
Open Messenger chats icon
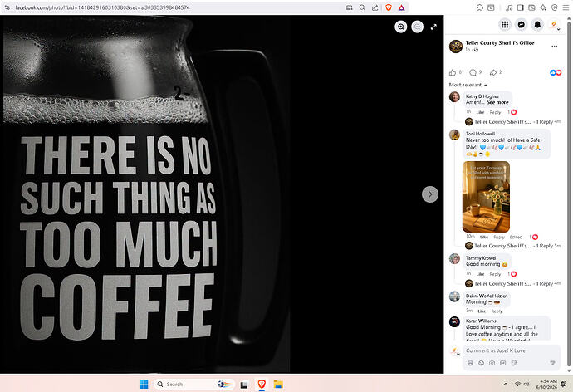pyautogui.click(x=522, y=24)
